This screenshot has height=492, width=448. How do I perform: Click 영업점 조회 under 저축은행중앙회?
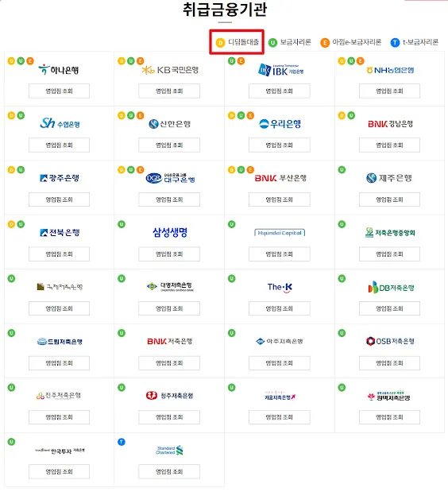(389, 254)
